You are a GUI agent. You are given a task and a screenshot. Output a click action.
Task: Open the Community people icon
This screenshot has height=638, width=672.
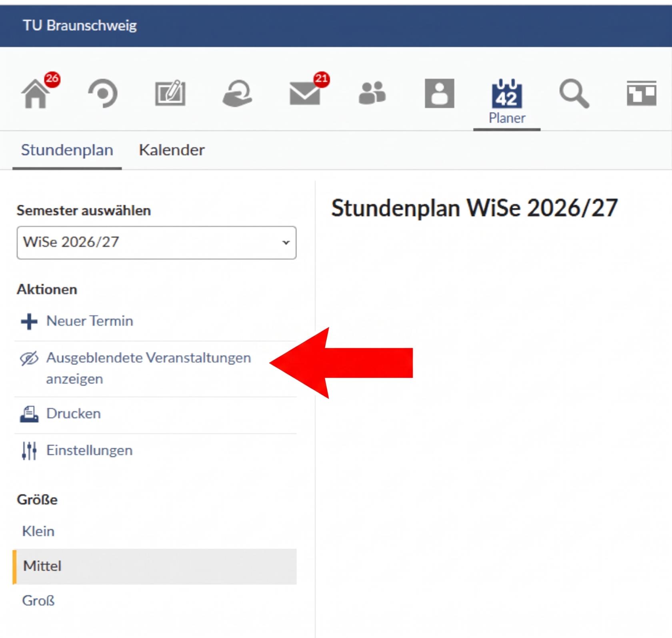(372, 94)
